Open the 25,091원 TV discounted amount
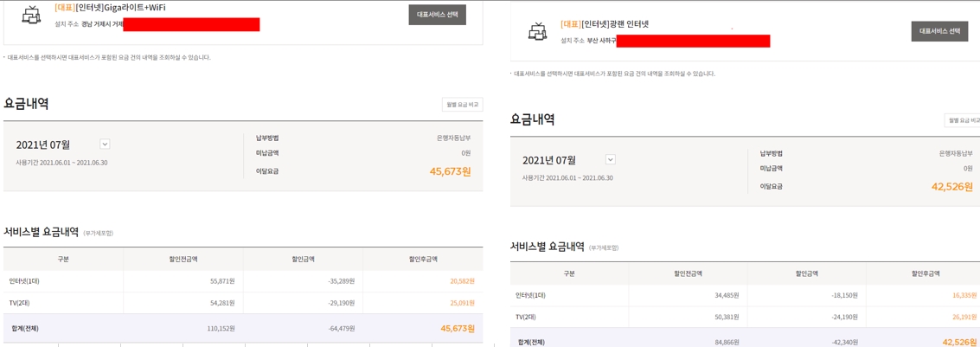This screenshot has height=347, width=980. (462, 304)
